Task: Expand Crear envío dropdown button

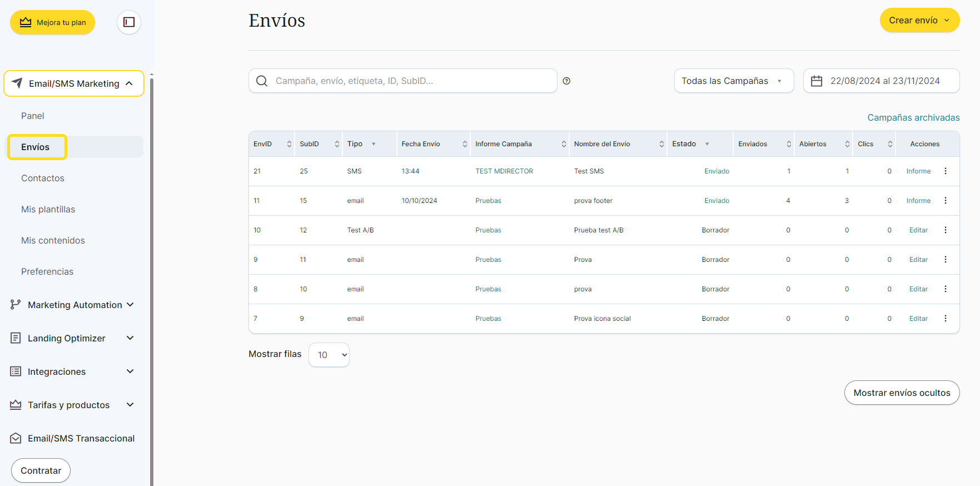Action: (x=919, y=21)
